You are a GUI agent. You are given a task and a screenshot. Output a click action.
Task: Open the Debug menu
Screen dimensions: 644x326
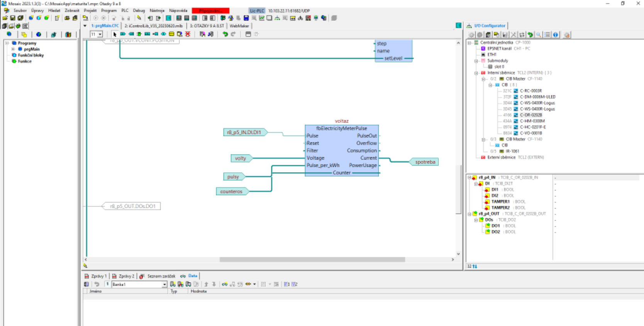139,10
